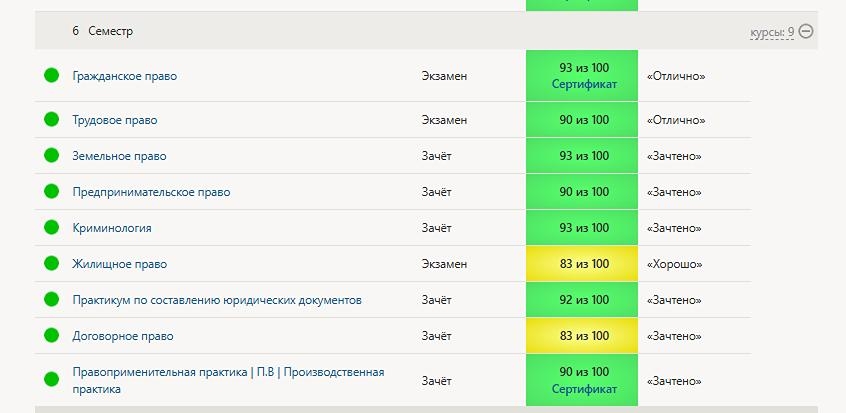This screenshot has width=846, height=413.
Task: Click yellow 83 из 100 score for Жилищное право
Action: click(584, 264)
